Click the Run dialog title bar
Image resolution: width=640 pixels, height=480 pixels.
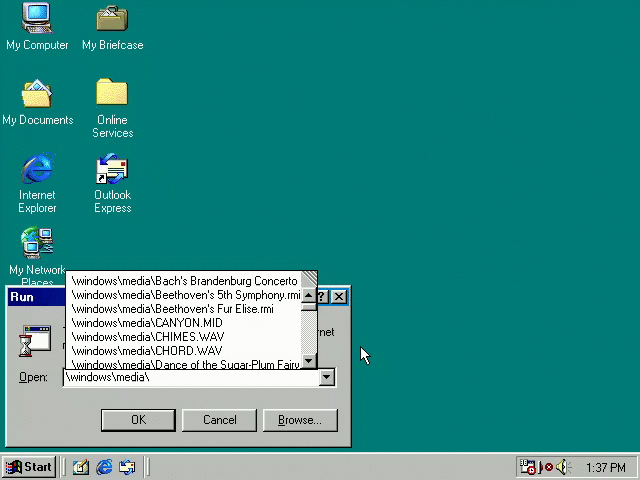pyautogui.click(x=37, y=297)
